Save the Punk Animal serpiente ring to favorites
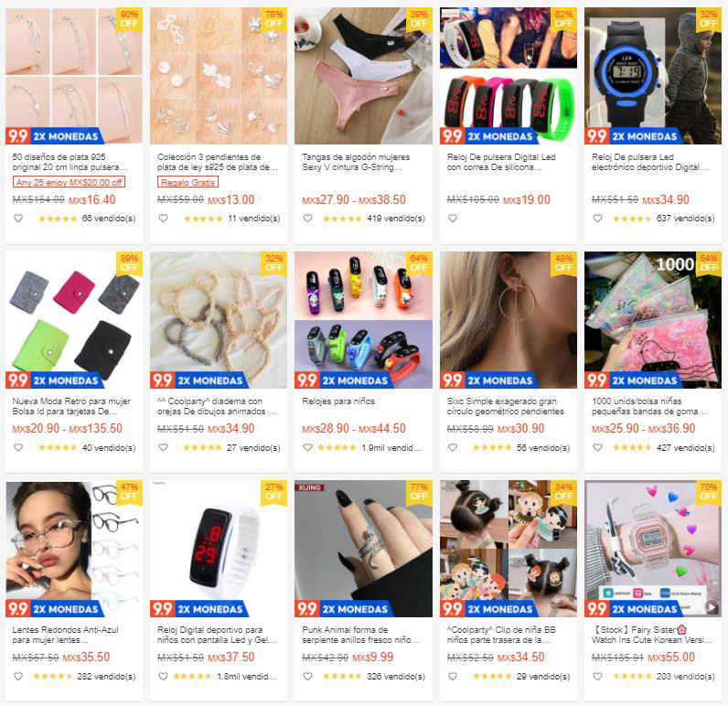Screen dimensions: 728x706 308,677
